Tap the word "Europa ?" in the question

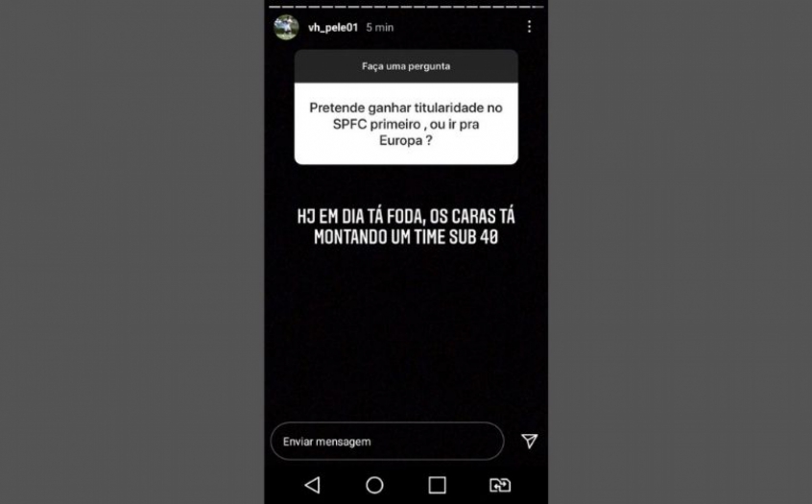tap(405, 140)
